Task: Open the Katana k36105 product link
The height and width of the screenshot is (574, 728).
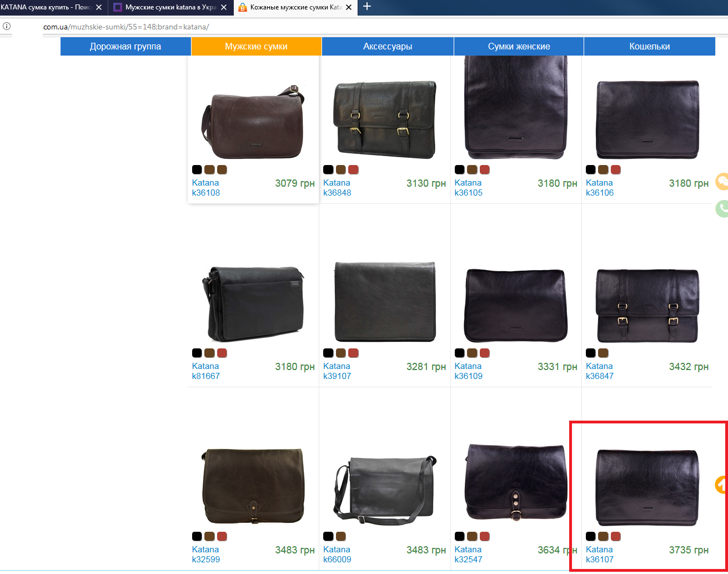Action: 469,188
